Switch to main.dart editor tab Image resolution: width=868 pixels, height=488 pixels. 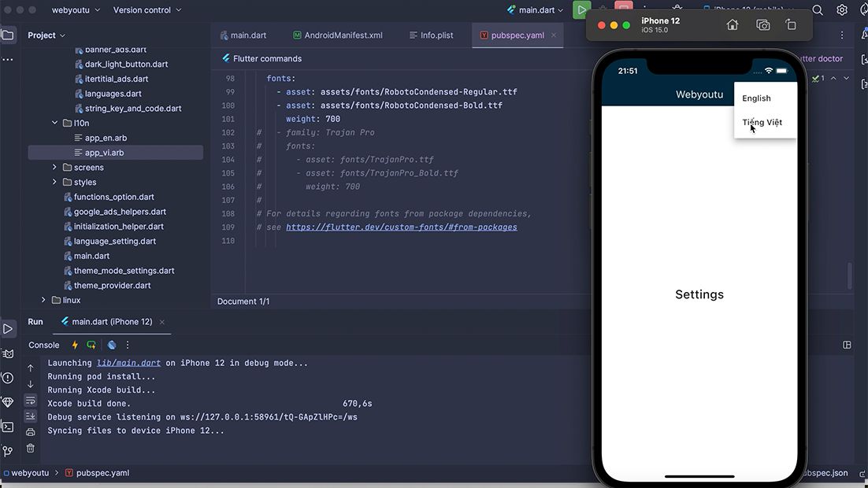243,35
